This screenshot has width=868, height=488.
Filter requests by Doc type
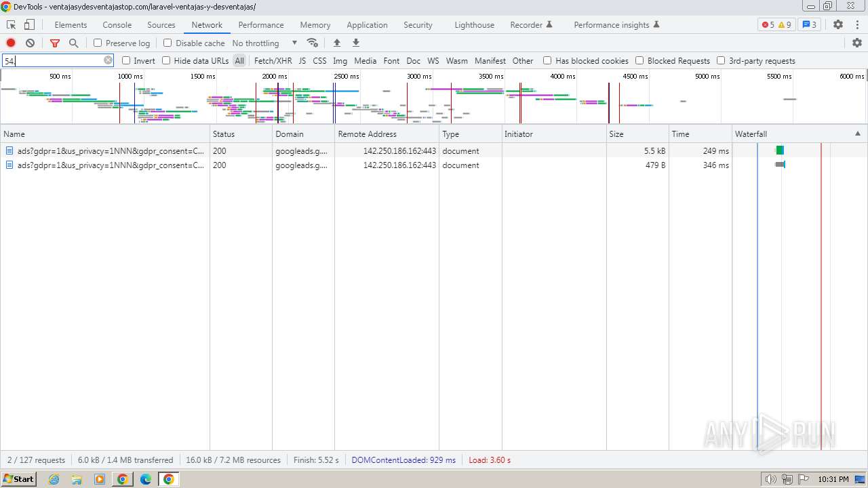point(414,60)
